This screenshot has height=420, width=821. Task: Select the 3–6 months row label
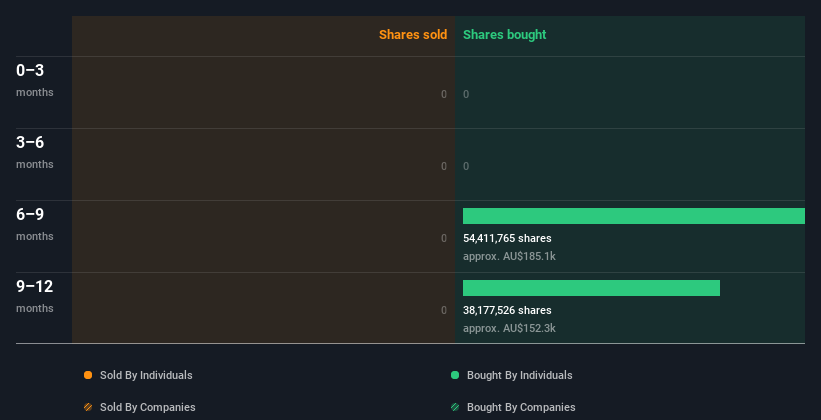pyautogui.click(x=35, y=152)
